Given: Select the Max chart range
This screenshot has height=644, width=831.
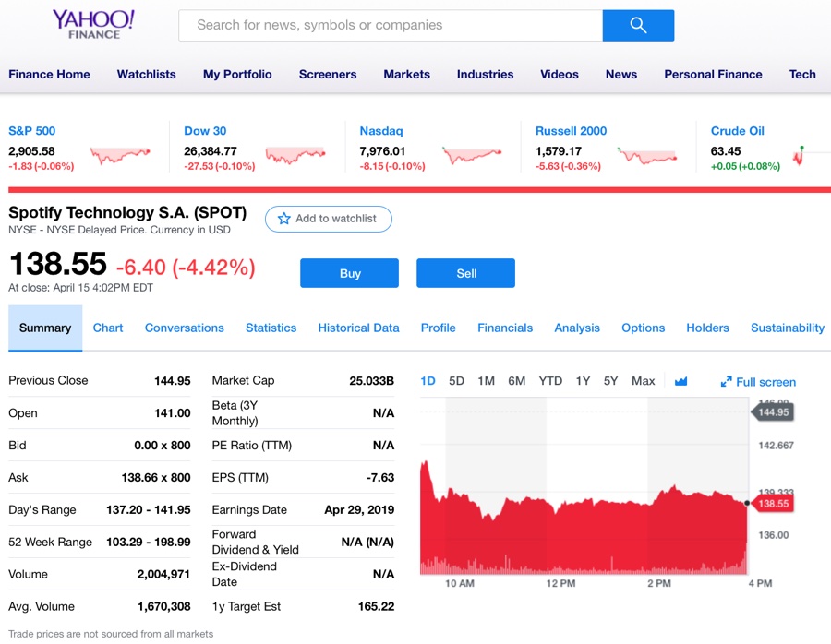Looking at the screenshot, I should pyautogui.click(x=643, y=381).
